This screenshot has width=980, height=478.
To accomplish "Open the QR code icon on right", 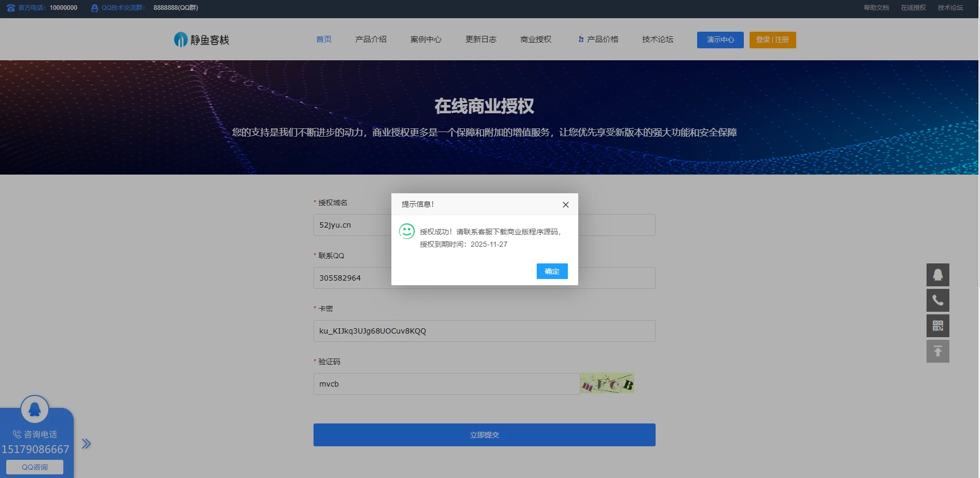I will pos(937,326).
